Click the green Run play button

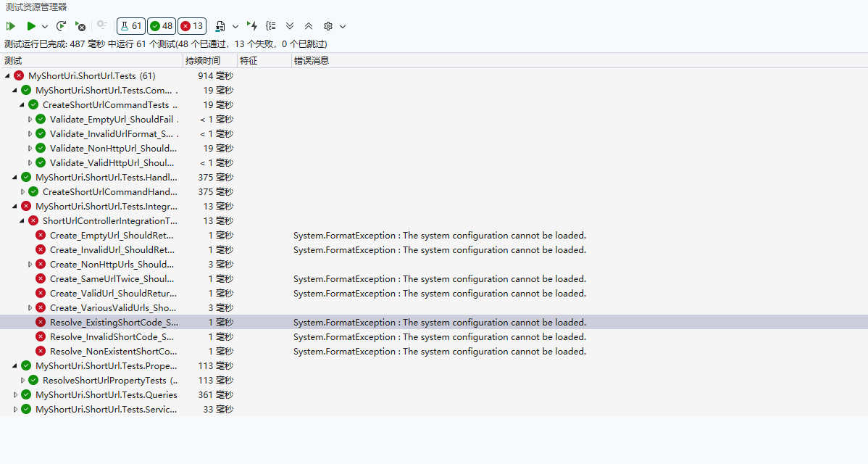point(31,26)
